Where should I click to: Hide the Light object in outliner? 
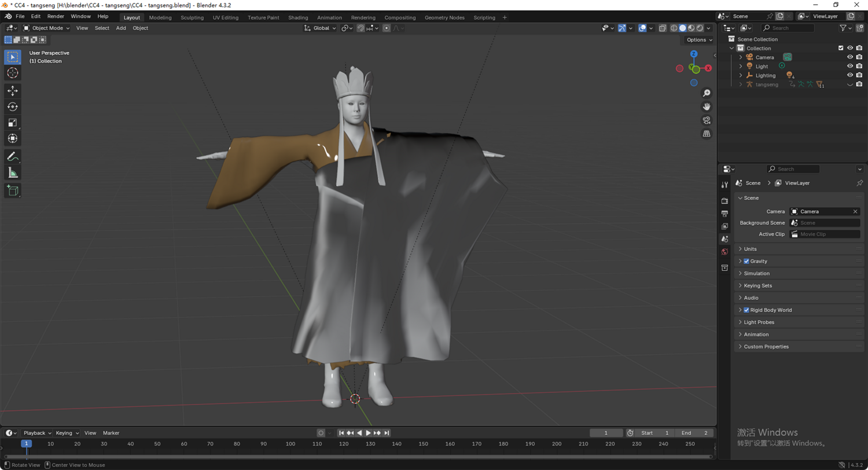(850, 66)
